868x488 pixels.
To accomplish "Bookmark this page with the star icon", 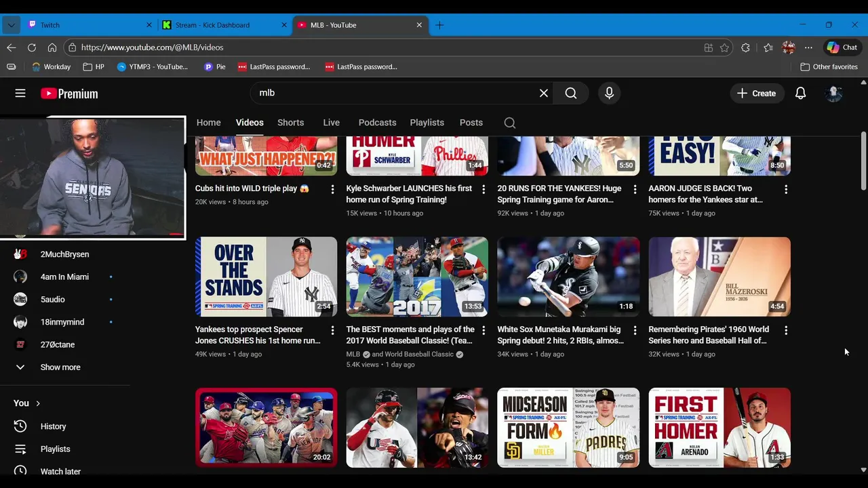I will pos(725,47).
